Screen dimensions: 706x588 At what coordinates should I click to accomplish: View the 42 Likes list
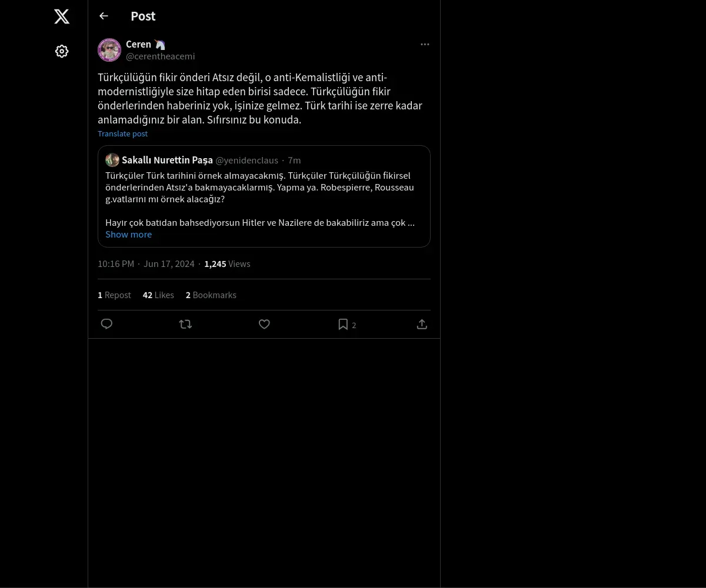pos(158,295)
